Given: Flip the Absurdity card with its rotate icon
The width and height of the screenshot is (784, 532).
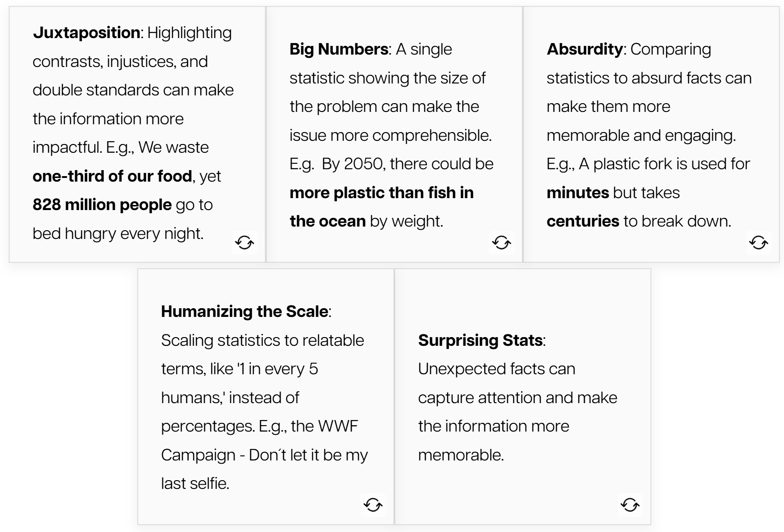Looking at the screenshot, I should click(x=759, y=242).
